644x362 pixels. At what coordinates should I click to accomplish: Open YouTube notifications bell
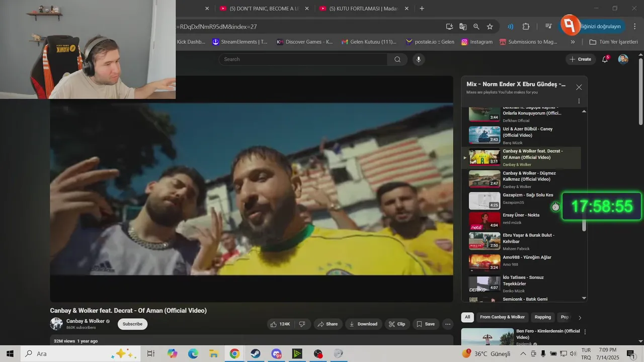tap(605, 59)
